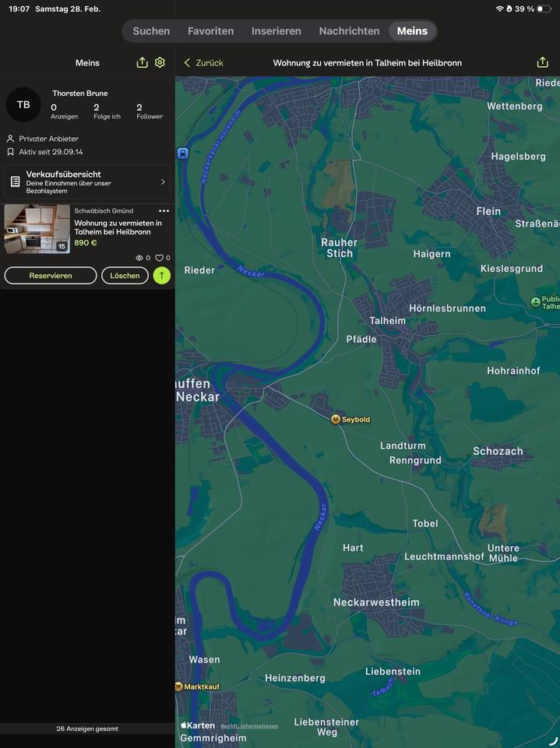Open the three-dot menu on the listing
The width and height of the screenshot is (560, 748).
coord(164,211)
